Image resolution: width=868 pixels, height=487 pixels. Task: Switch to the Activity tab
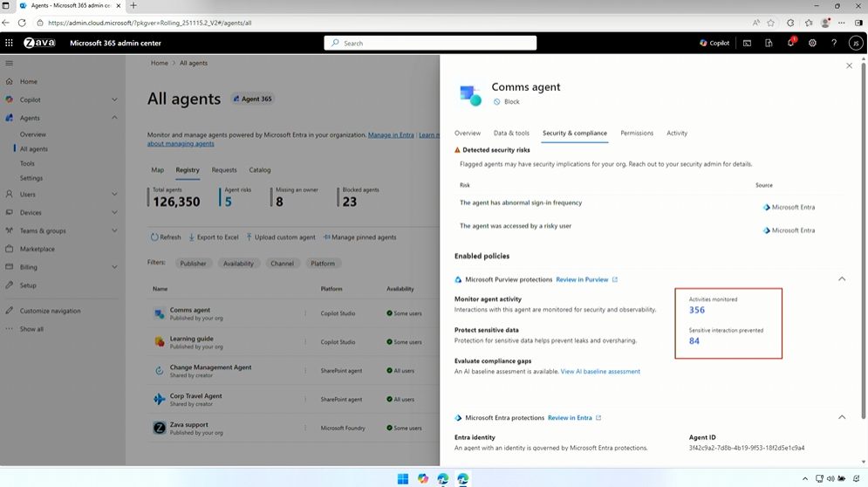click(676, 133)
